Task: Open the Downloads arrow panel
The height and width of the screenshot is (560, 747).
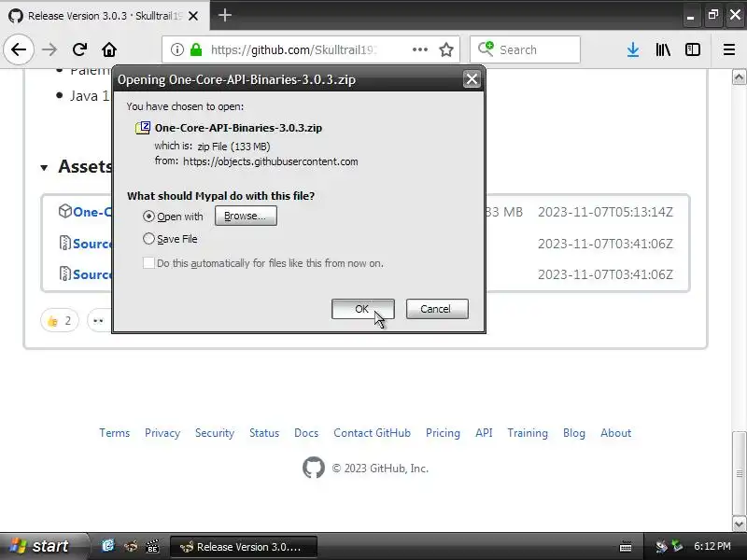Action: pos(633,49)
